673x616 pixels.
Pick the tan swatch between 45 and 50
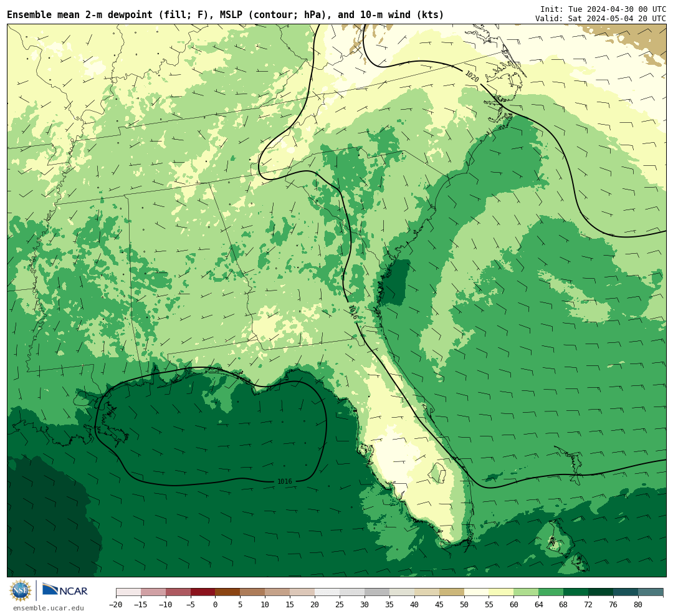(452, 592)
